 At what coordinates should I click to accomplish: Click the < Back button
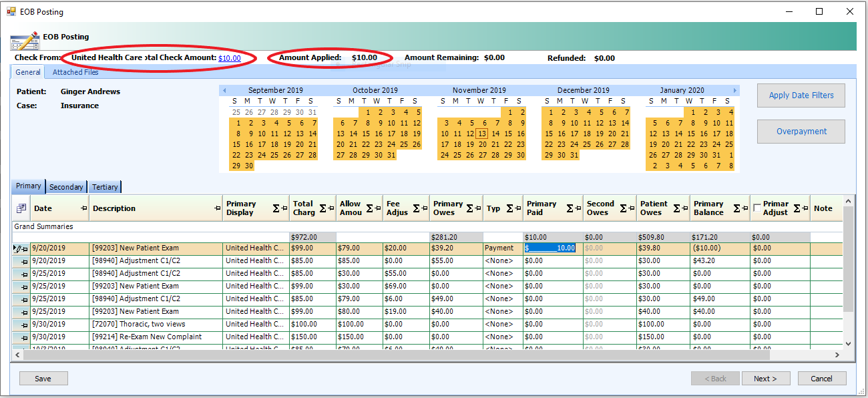click(715, 379)
